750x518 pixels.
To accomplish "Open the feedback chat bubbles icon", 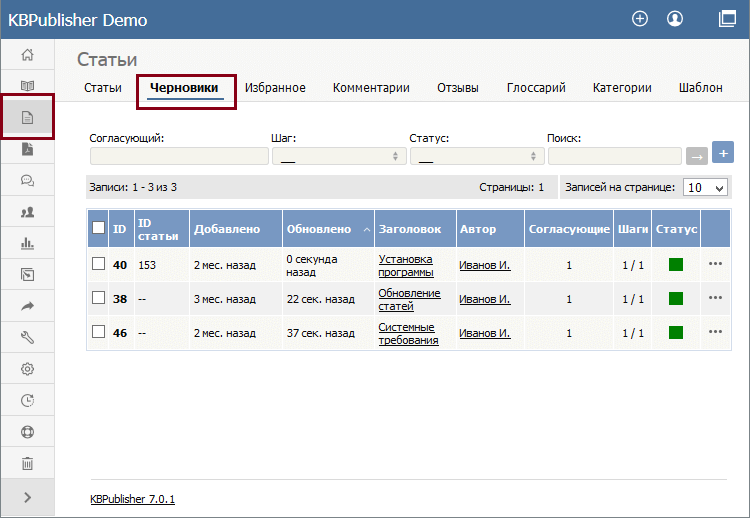I will pos(27,180).
